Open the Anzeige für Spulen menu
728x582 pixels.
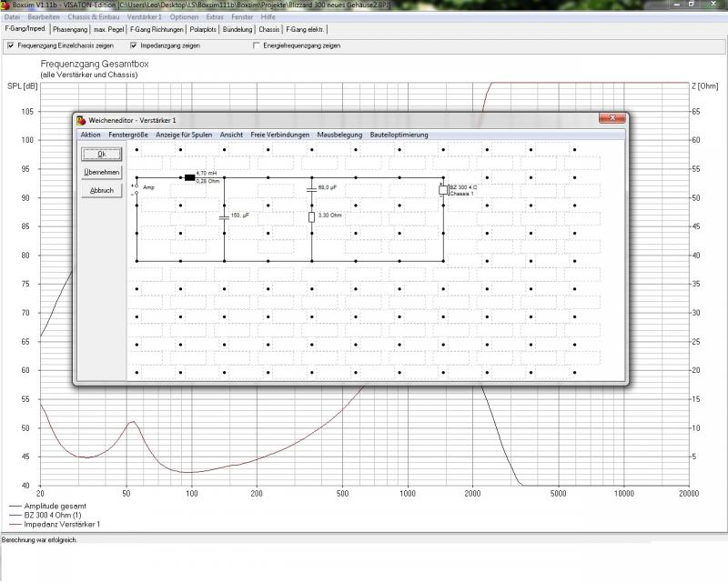pyautogui.click(x=184, y=135)
